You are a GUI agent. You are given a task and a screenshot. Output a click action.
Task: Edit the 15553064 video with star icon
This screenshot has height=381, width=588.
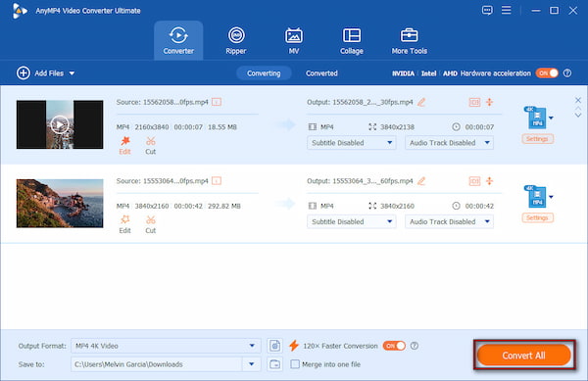tap(124, 224)
